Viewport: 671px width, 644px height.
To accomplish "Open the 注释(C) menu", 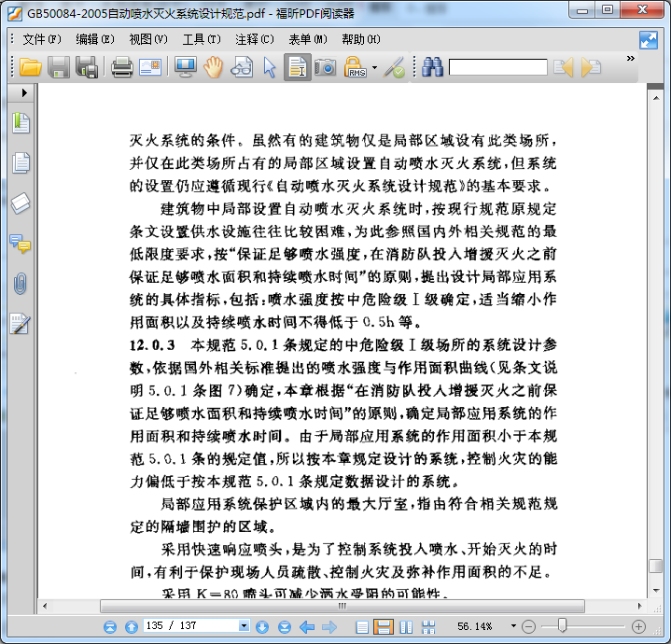I will click(x=254, y=39).
